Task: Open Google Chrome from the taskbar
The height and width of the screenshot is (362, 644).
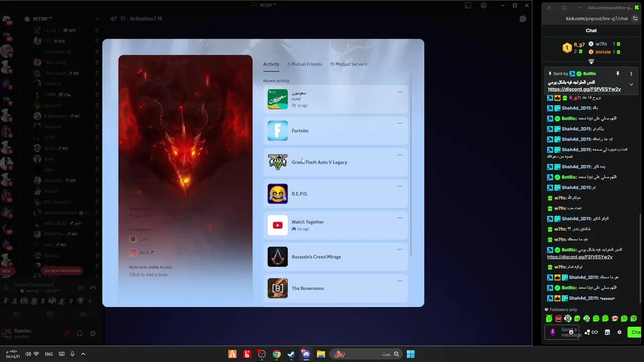Action: 277,354
